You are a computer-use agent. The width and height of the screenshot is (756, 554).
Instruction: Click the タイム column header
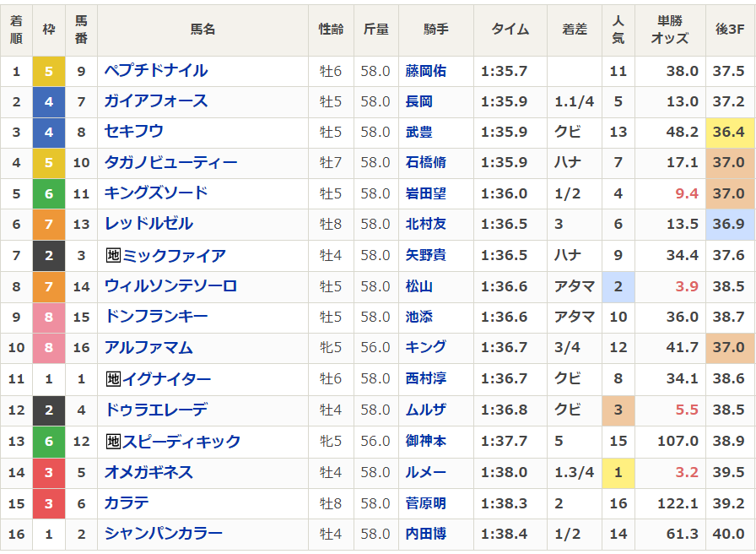click(x=510, y=30)
